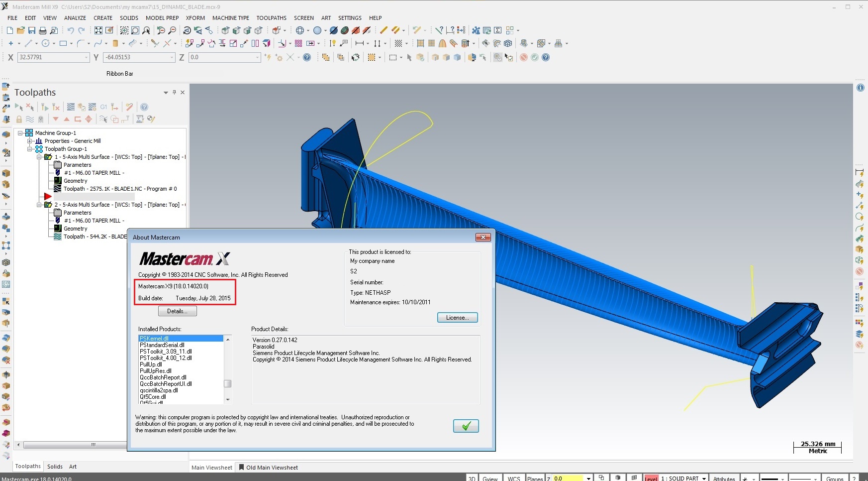Open Toolpaths manager help icon
Screen dimensions: 868x481
pyautogui.click(x=144, y=107)
